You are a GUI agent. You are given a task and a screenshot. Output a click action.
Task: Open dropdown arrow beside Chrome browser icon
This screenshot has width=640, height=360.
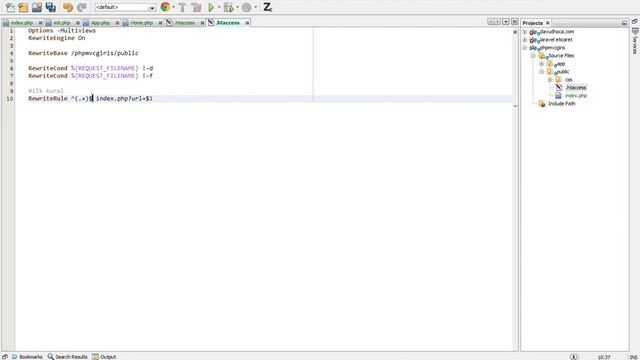pyautogui.click(x=173, y=7)
